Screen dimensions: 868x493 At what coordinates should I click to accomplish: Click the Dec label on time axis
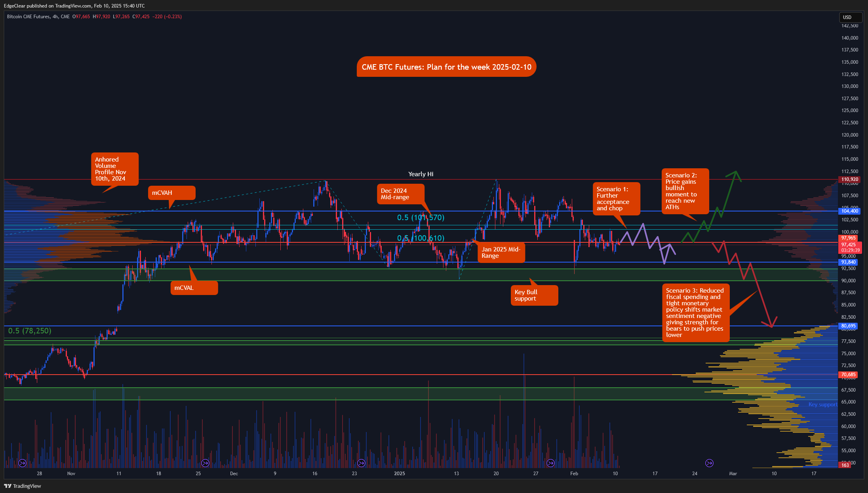coord(234,474)
